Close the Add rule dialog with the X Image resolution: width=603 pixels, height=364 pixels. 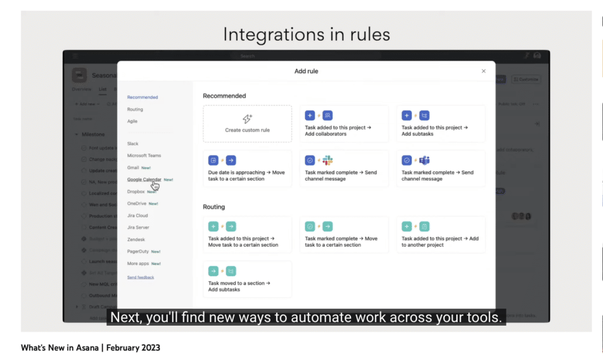point(483,71)
